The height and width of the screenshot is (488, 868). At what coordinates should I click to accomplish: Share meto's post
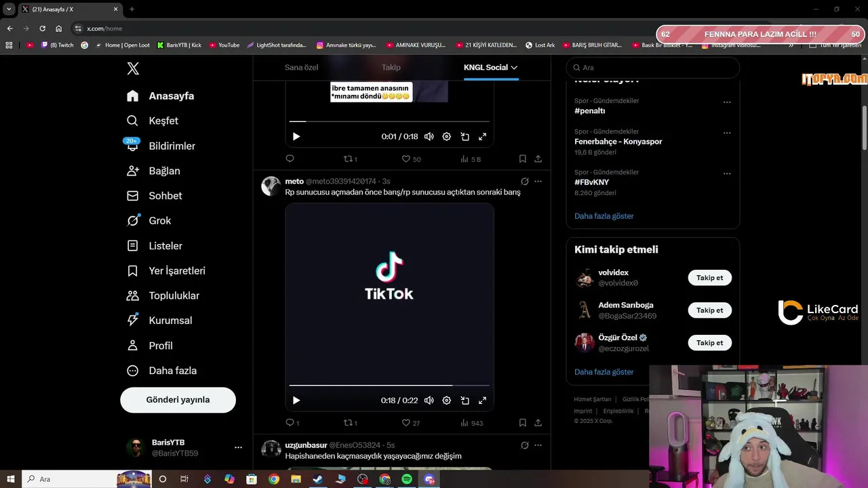click(538, 423)
